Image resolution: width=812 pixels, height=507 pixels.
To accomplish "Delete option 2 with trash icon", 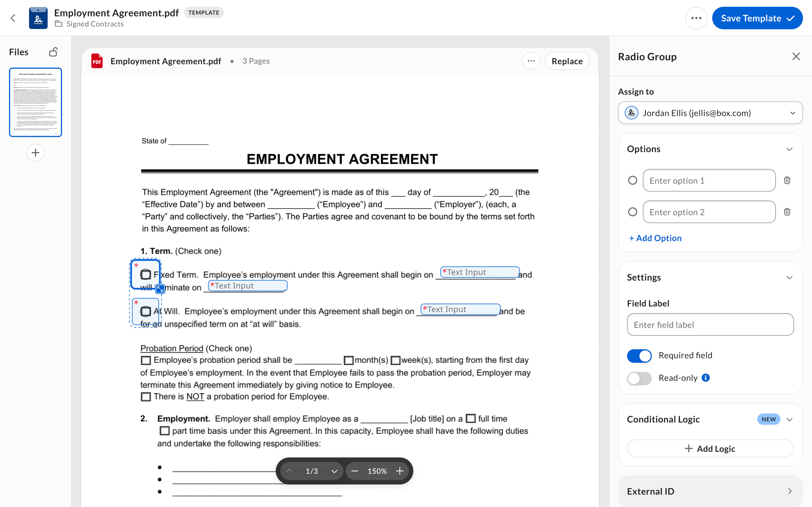I will tap(787, 212).
